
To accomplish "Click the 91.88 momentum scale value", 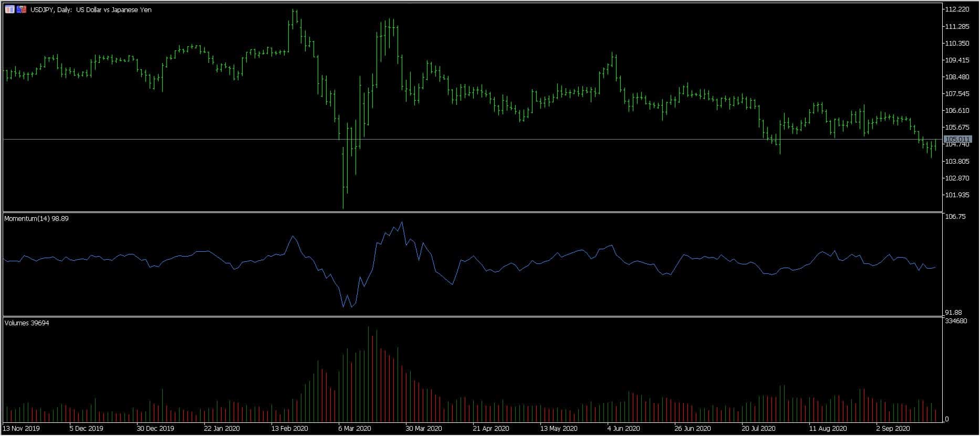I will coord(953,312).
